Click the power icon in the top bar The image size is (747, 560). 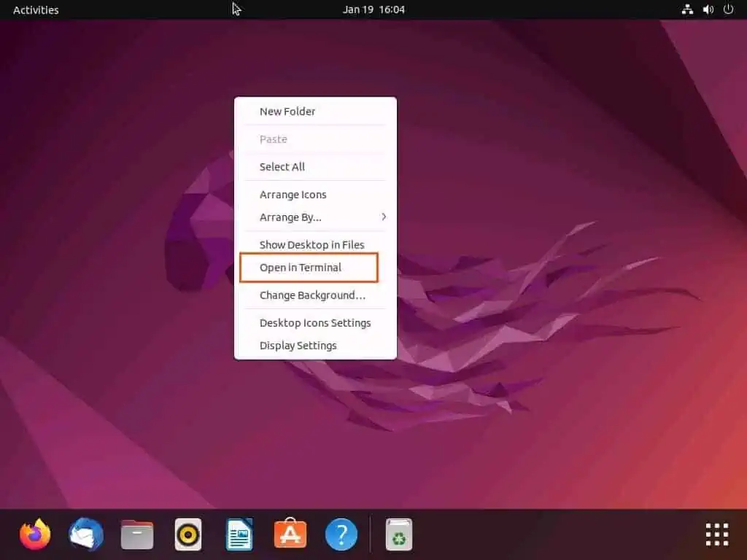[x=728, y=9]
